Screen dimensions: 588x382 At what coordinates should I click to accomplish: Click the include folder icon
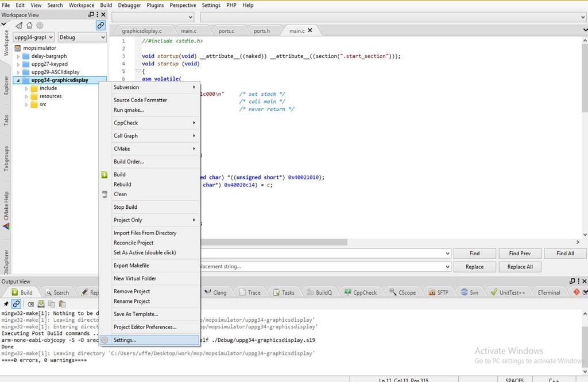(x=34, y=88)
